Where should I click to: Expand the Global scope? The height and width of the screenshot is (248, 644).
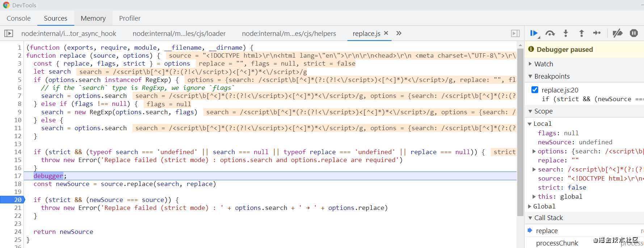(530, 206)
